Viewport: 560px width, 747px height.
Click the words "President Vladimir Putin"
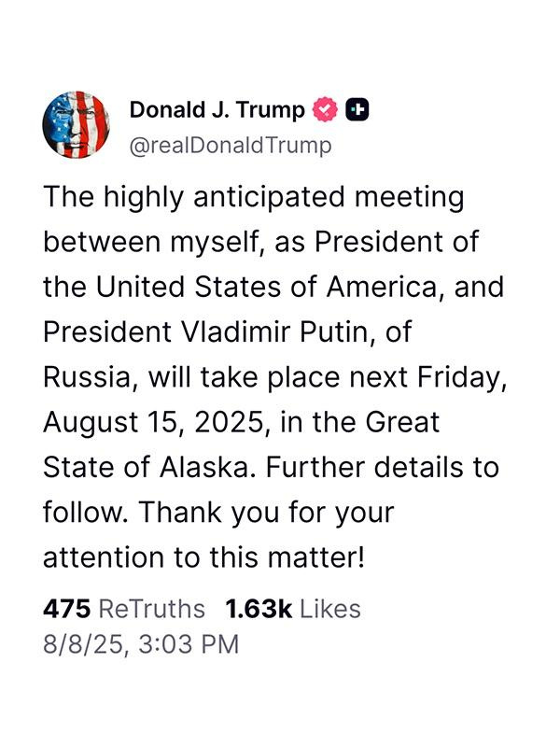208,331
